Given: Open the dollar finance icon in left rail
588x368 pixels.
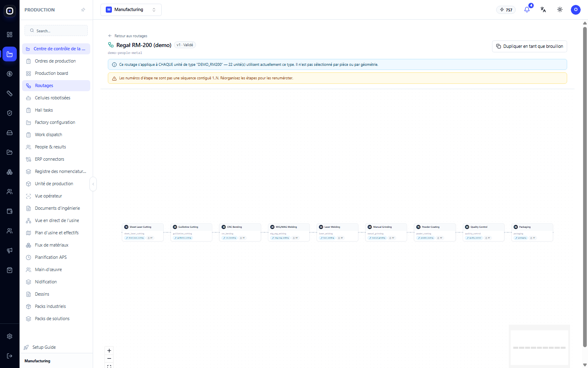Looking at the screenshot, I should [10, 74].
